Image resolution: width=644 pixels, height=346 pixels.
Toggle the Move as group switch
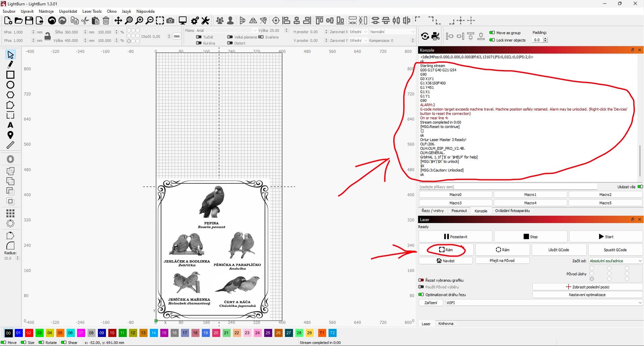click(x=492, y=33)
